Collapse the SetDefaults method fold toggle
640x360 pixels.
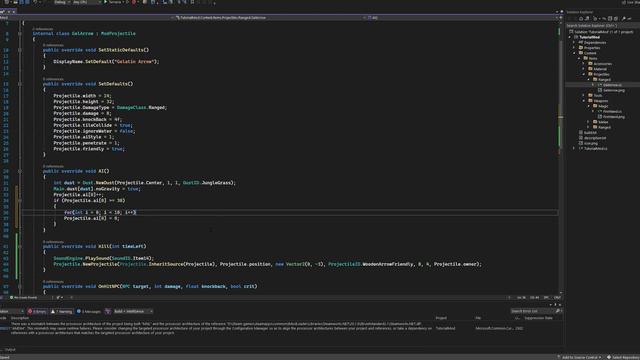click(x=20, y=84)
